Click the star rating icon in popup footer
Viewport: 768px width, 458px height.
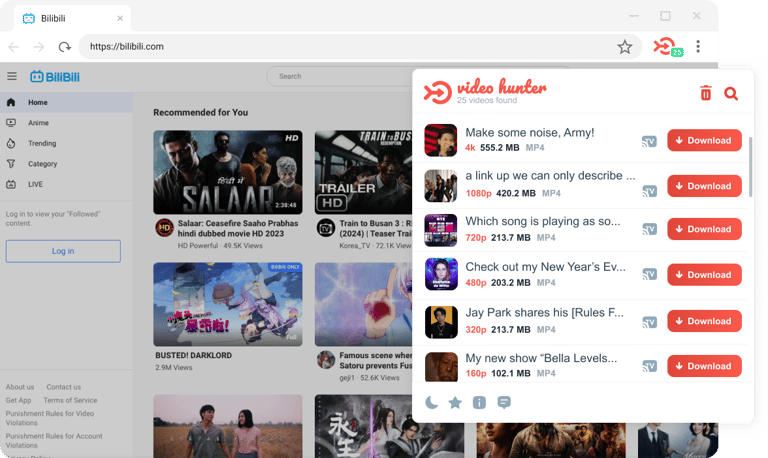(455, 402)
